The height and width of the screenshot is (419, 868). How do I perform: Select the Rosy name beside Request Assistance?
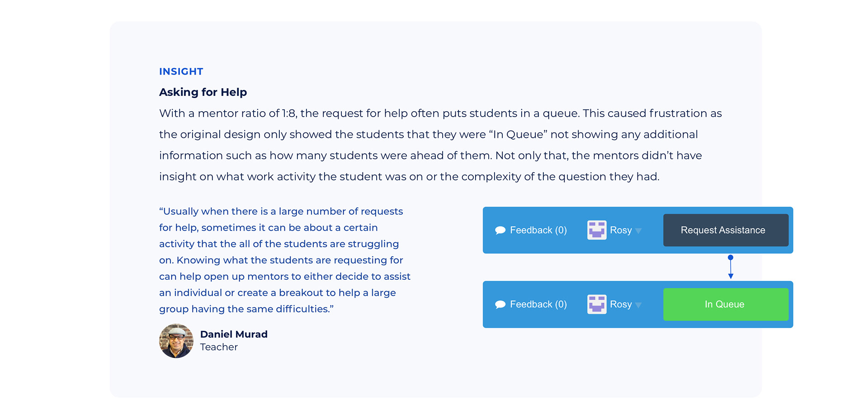(x=621, y=230)
